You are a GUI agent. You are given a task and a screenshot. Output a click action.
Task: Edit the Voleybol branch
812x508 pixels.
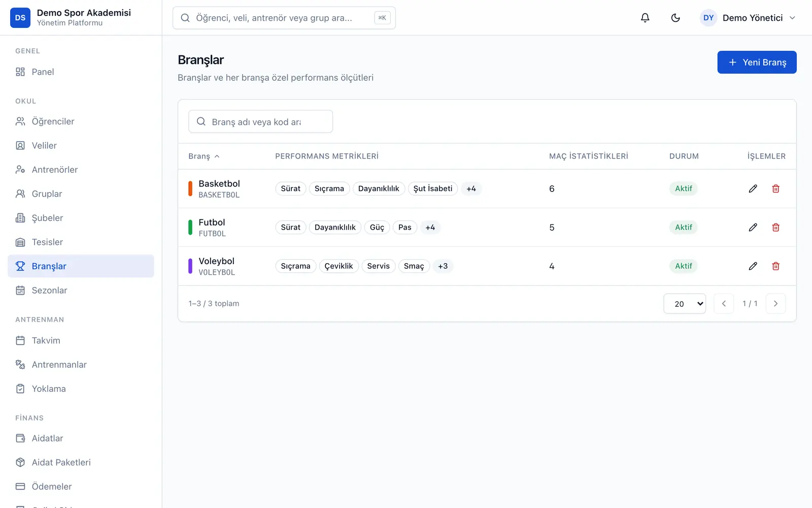click(x=753, y=266)
